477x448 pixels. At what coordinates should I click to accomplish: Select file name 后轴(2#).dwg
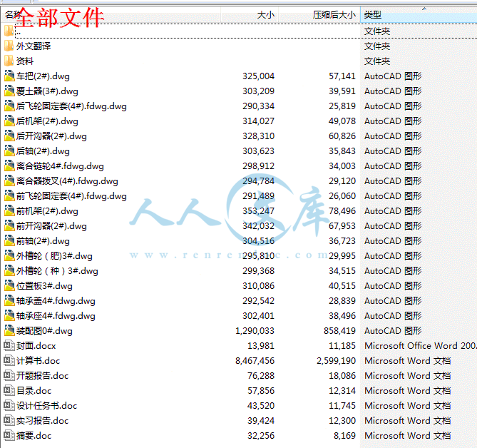click(43, 151)
